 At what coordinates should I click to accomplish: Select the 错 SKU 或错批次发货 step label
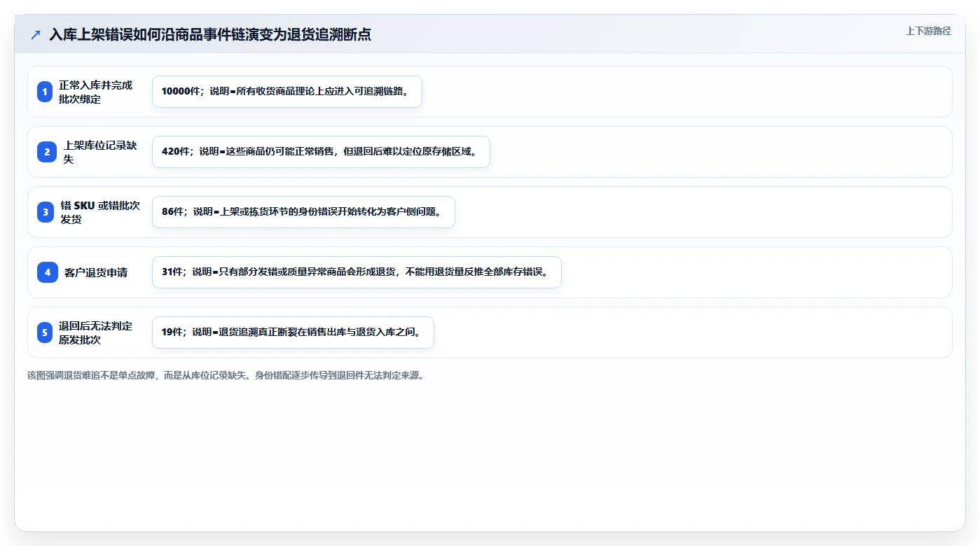100,212
